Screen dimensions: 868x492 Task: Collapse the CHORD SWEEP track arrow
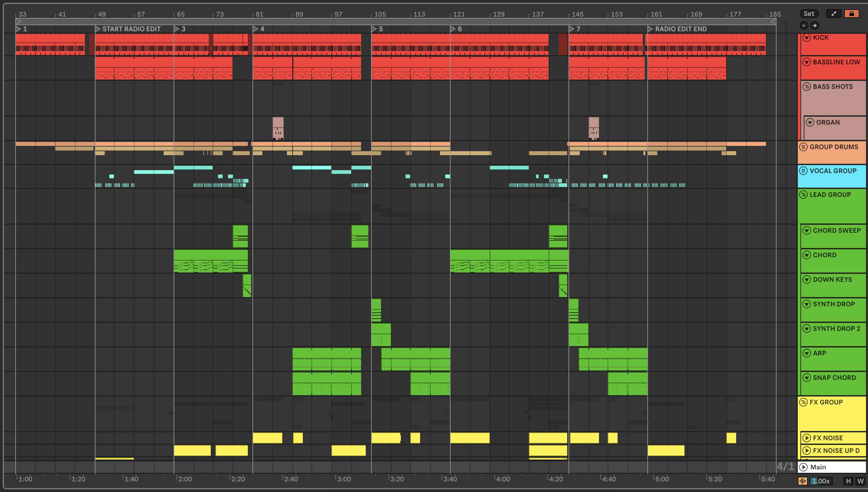point(807,230)
